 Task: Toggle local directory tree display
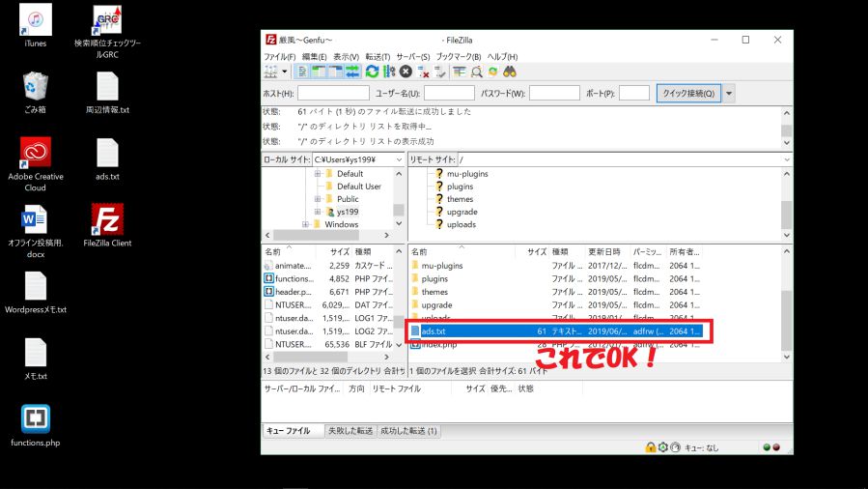(319, 72)
